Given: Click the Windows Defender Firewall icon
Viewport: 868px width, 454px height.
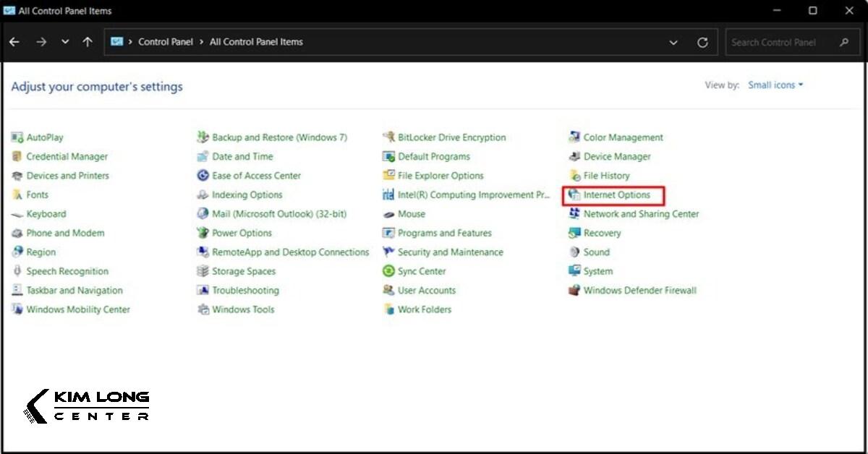Looking at the screenshot, I should [x=574, y=291].
